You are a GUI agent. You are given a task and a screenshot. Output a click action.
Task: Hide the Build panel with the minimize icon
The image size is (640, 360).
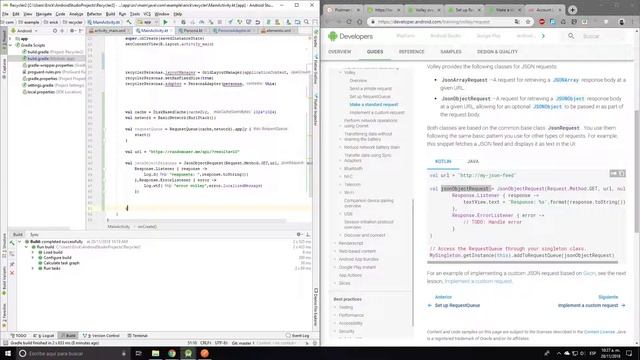[308, 234]
